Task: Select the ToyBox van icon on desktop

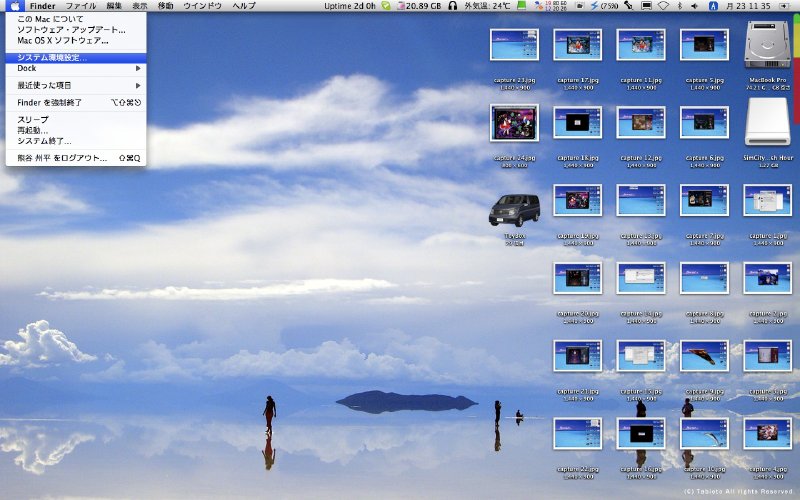Action: click(x=514, y=210)
